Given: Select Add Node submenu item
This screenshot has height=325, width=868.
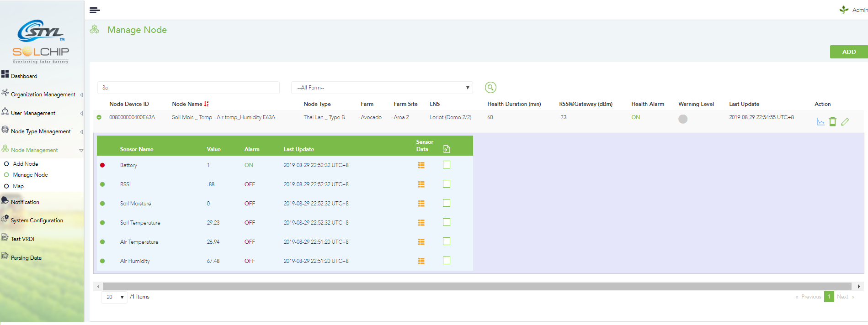Looking at the screenshot, I should (x=26, y=164).
